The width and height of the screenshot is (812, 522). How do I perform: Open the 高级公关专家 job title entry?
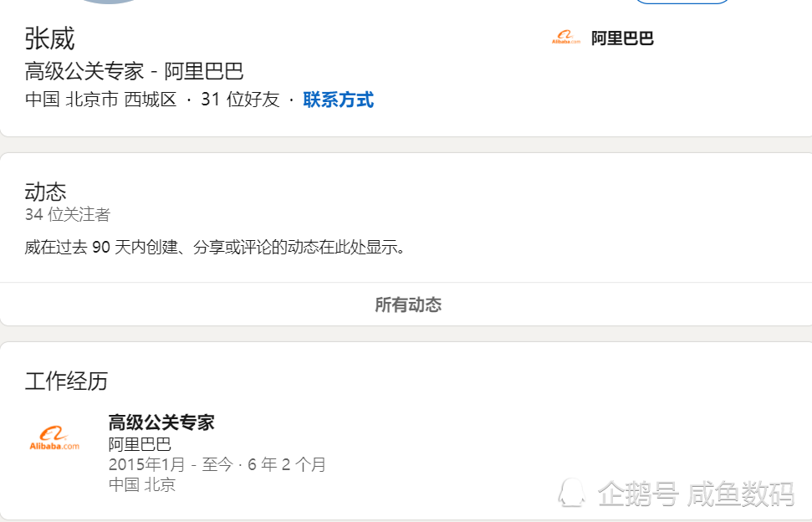tap(161, 422)
